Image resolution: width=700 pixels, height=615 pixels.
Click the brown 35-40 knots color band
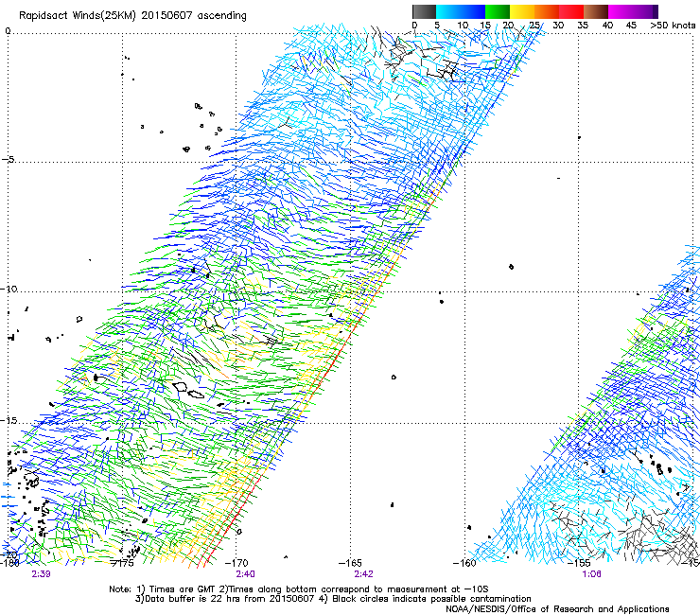coord(596,11)
